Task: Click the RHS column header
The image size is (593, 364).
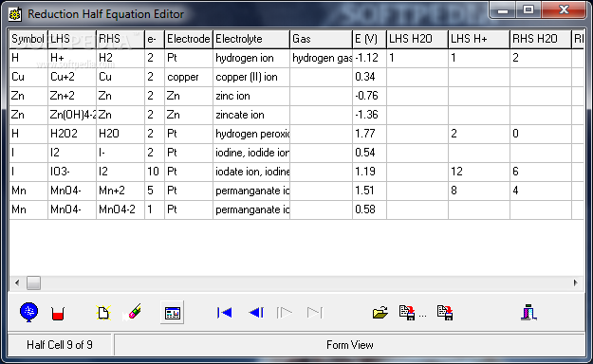Action: pos(120,39)
